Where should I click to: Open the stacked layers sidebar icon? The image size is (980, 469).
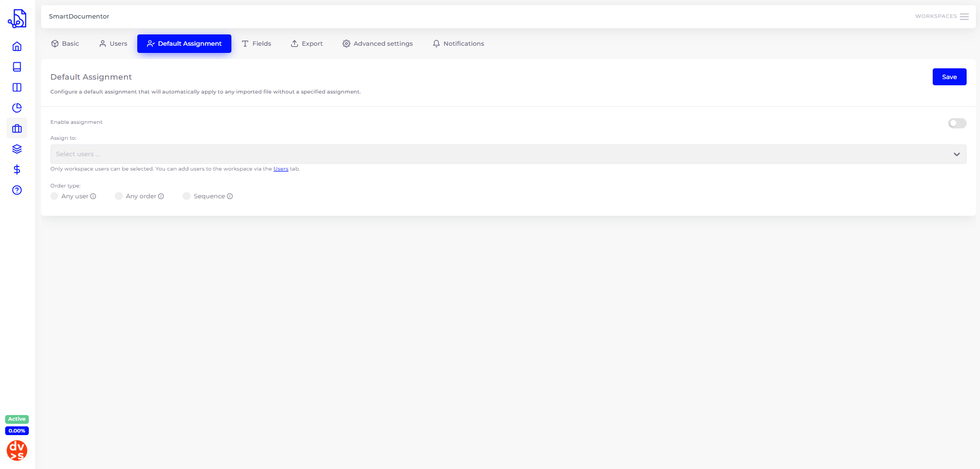(17, 149)
